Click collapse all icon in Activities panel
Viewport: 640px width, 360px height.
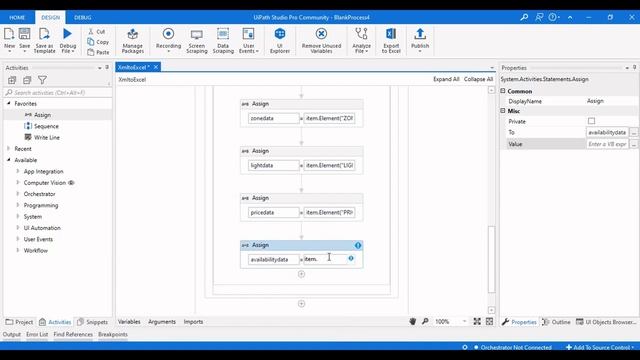(27, 80)
